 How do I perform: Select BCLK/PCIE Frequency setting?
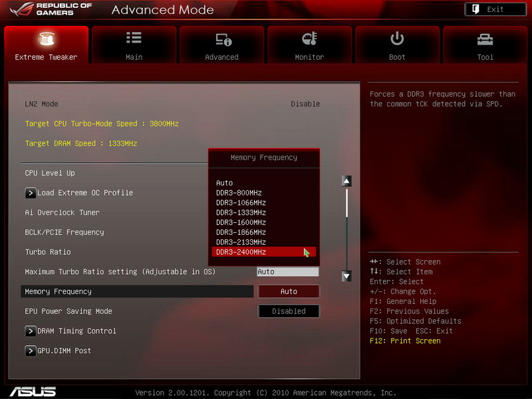(x=65, y=232)
